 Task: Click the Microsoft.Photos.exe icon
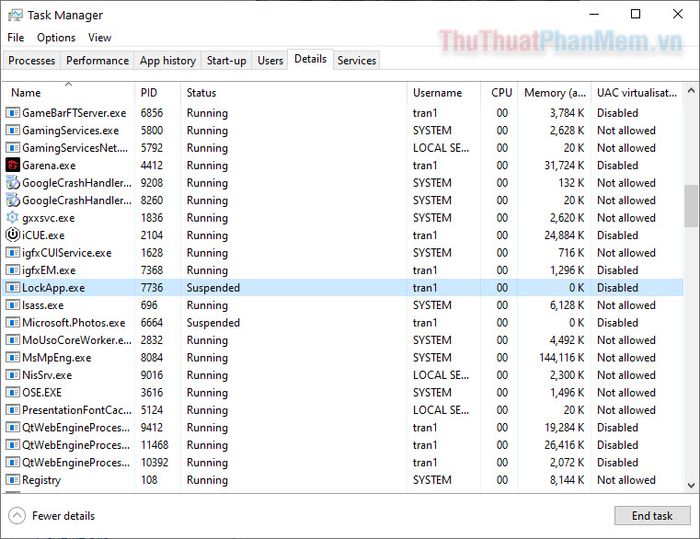click(12, 322)
